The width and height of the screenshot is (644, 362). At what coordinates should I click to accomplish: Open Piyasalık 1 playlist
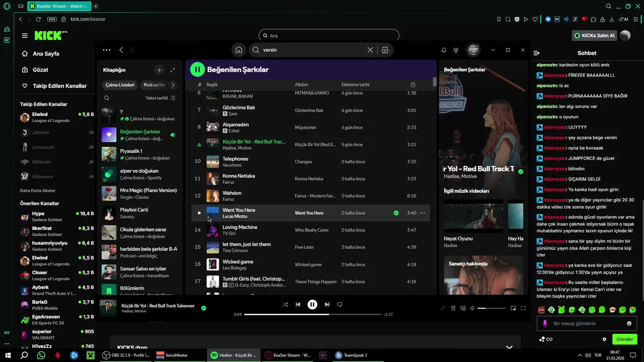click(x=140, y=154)
